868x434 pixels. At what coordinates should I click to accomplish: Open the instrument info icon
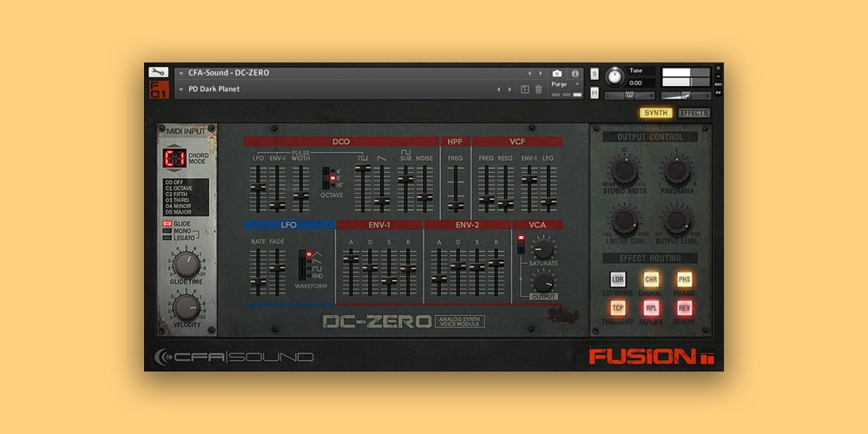pyautogui.click(x=574, y=73)
